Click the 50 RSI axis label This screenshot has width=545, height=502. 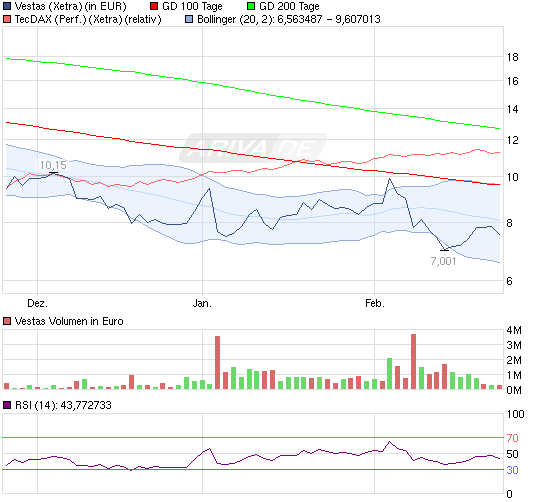point(512,454)
